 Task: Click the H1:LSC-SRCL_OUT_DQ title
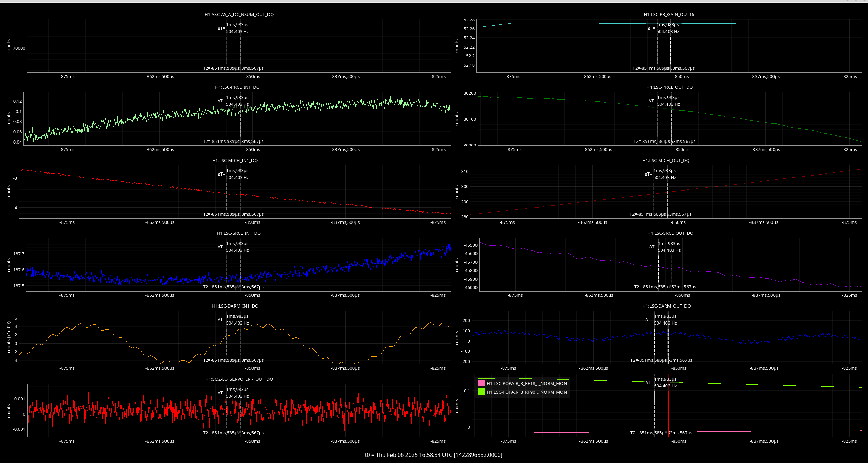(x=670, y=233)
